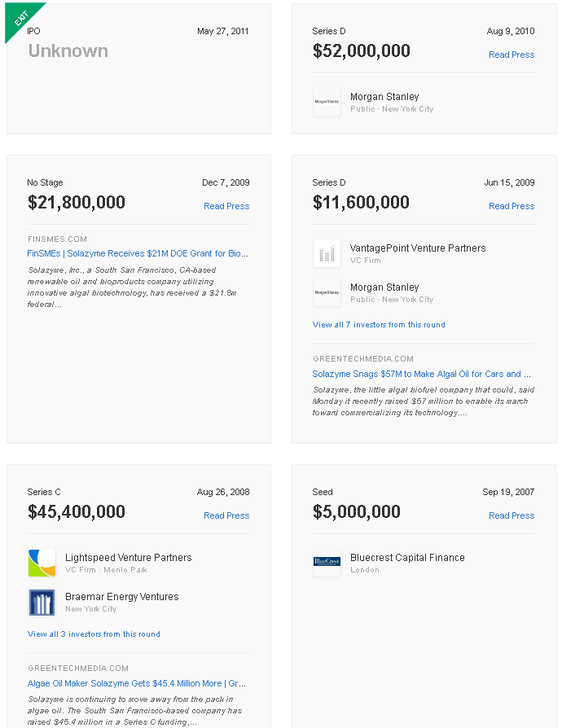View all 3 investors from this round
The height and width of the screenshot is (728, 562).
coord(94,634)
